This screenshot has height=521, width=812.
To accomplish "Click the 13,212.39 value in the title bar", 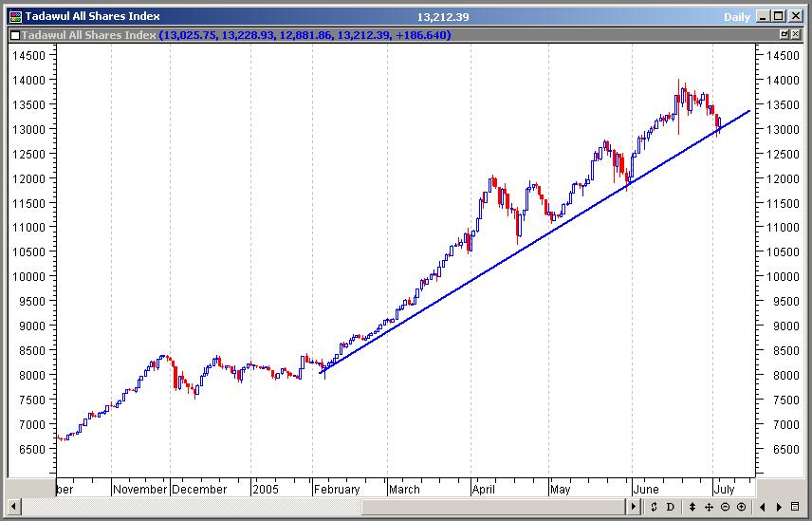I will [x=443, y=17].
